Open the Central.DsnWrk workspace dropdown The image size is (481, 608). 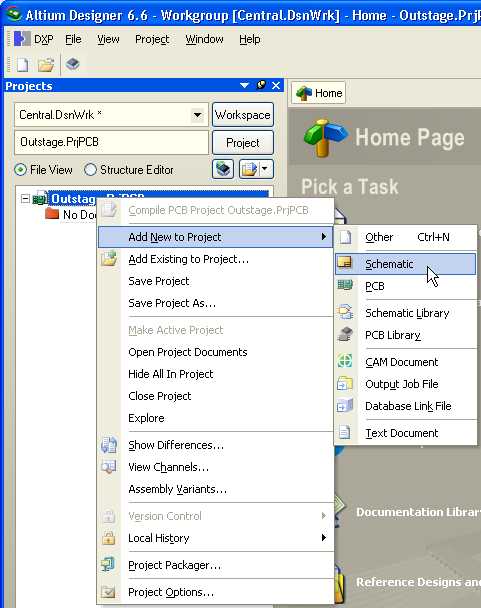(x=197, y=115)
